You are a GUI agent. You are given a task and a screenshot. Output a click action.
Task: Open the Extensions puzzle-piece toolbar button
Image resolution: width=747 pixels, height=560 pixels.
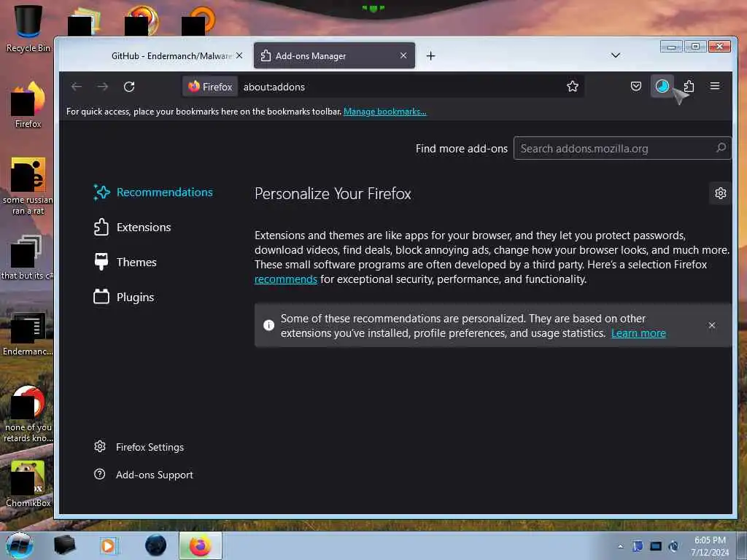tap(689, 86)
